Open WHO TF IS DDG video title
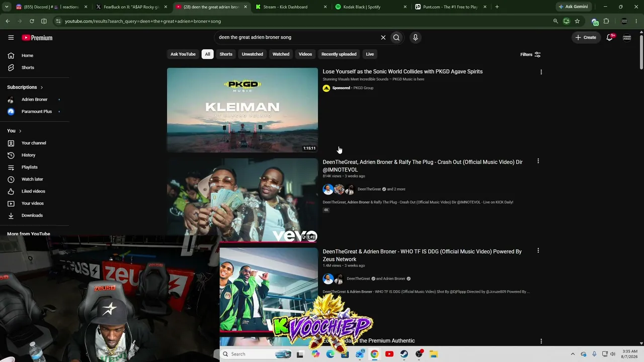The height and width of the screenshot is (362, 644). (x=422, y=255)
